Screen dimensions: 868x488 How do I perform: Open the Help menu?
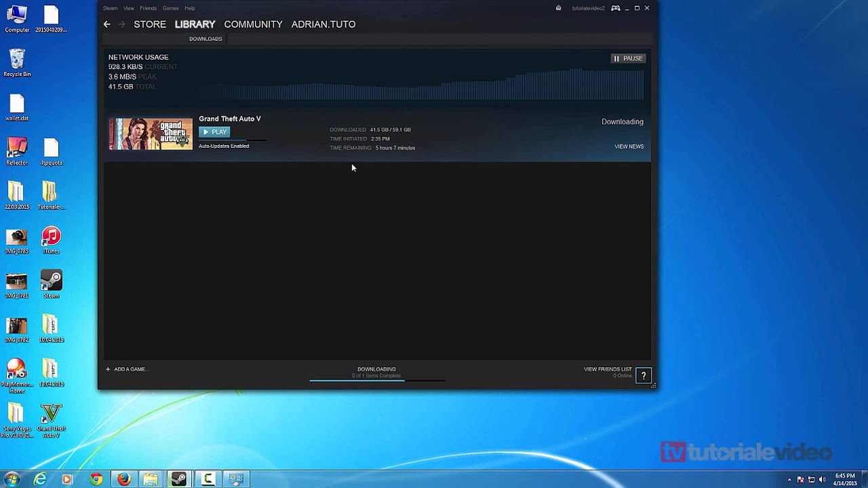click(190, 8)
